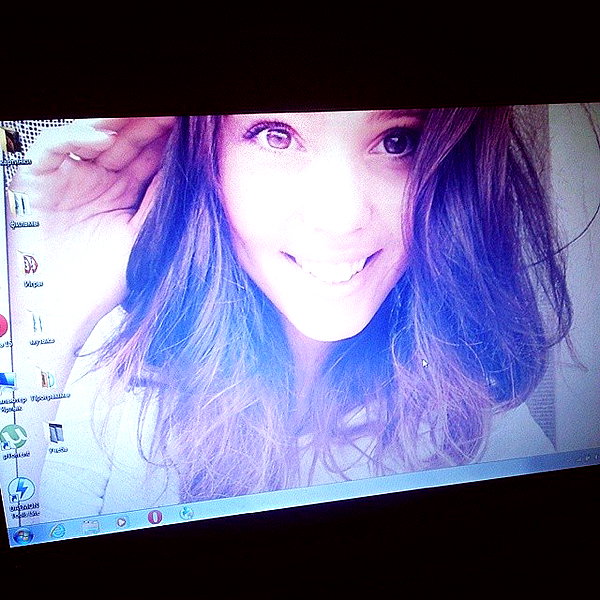Open the Программы desktop folder
This screenshot has width=600, height=600.
point(50,384)
